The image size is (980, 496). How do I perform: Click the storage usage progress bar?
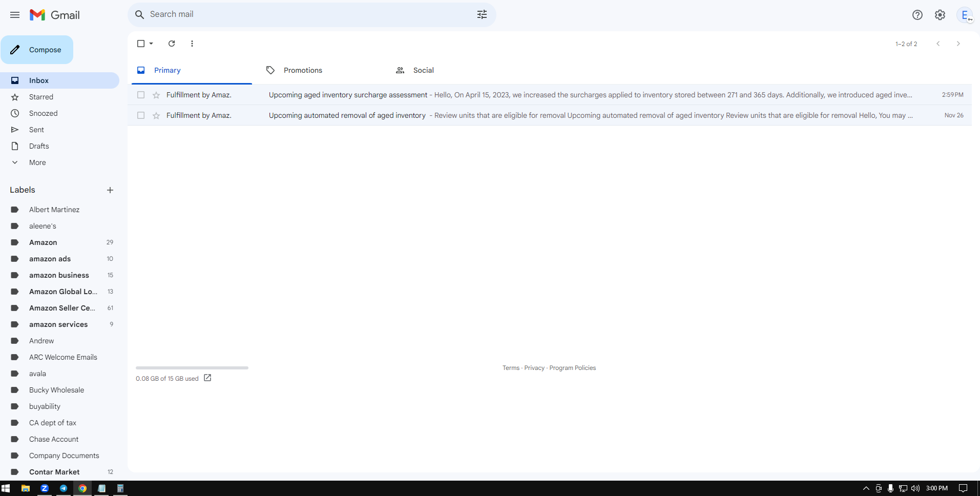pyautogui.click(x=192, y=368)
